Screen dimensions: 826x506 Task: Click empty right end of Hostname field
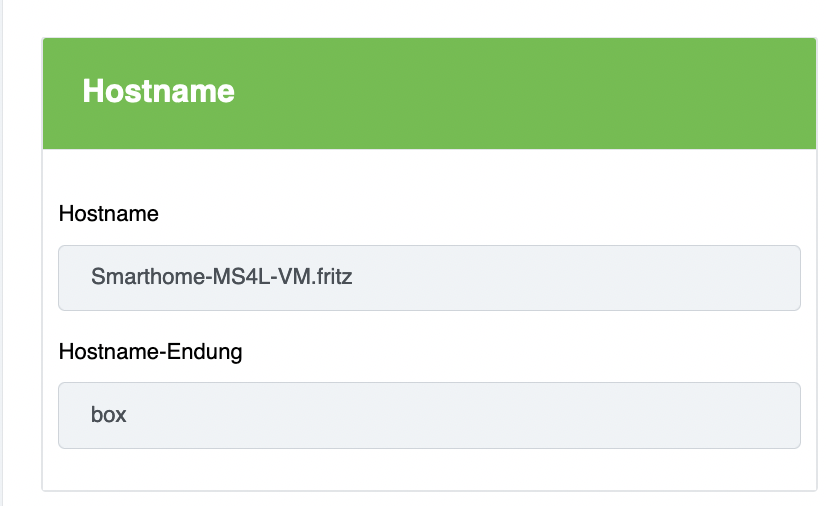click(700, 277)
